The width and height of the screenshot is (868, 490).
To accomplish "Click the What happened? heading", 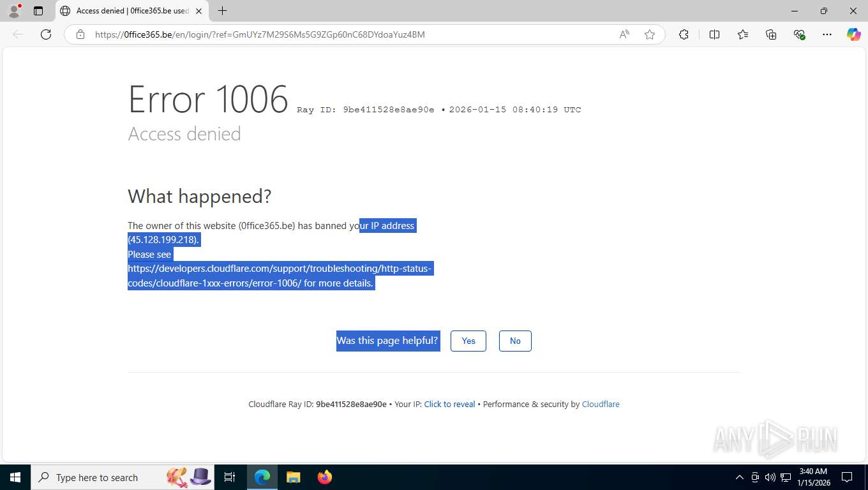I will tap(199, 196).
